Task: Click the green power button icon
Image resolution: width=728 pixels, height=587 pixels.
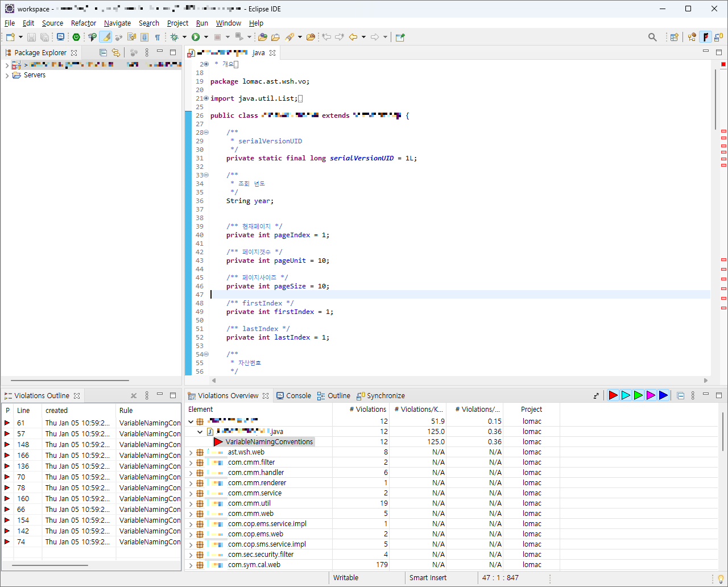Action: point(76,37)
